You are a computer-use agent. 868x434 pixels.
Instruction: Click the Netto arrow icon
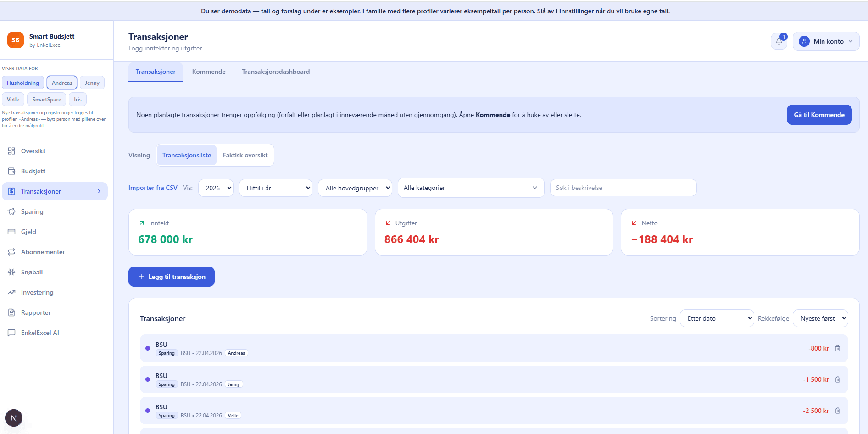[x=634, y=223]
